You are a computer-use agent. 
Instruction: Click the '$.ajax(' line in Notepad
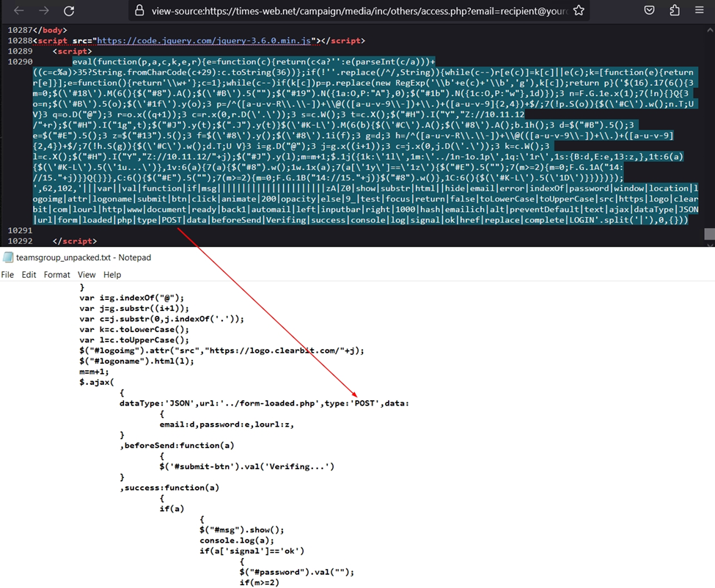(x=97, y=382)
